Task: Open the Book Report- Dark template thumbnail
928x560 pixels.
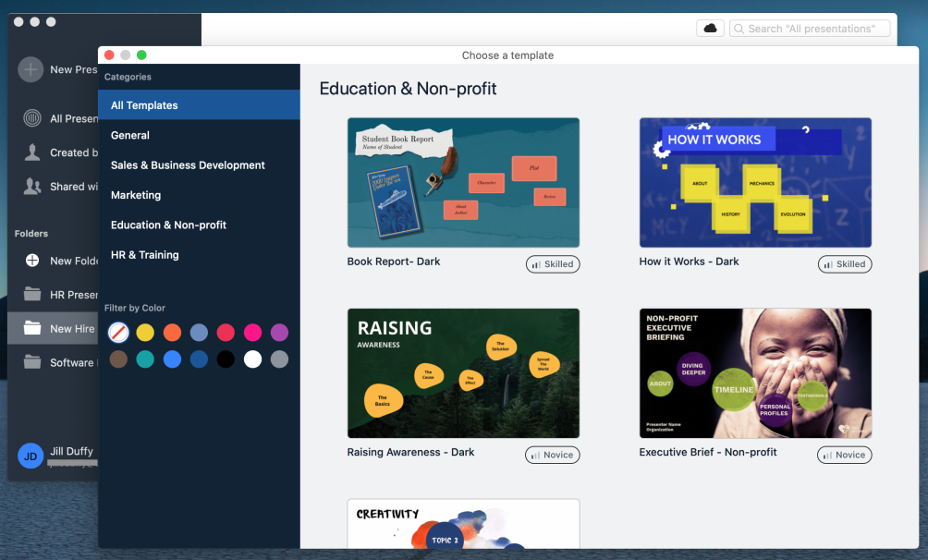Action: tap(463, 182)
